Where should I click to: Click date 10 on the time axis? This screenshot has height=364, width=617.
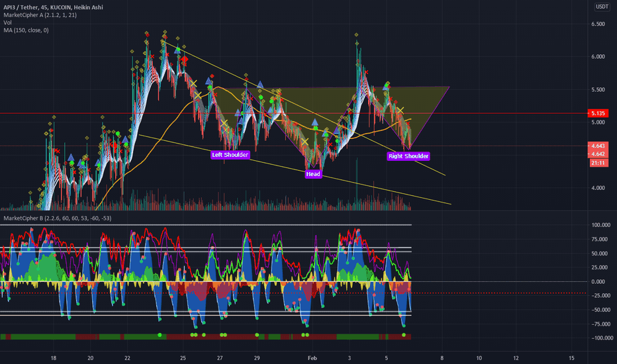[479, 358]
